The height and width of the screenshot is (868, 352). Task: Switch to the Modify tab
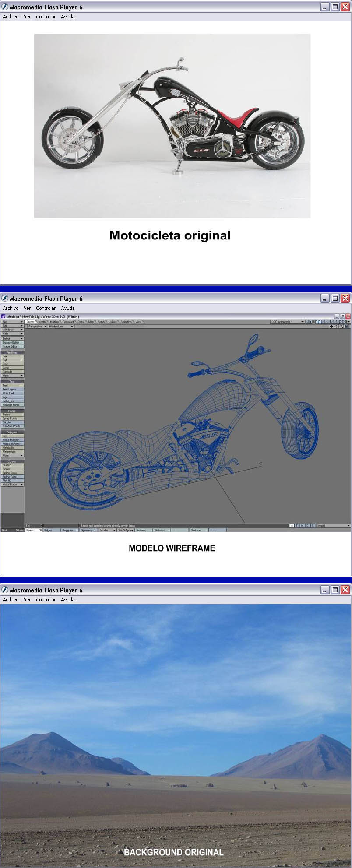[42, 322]
